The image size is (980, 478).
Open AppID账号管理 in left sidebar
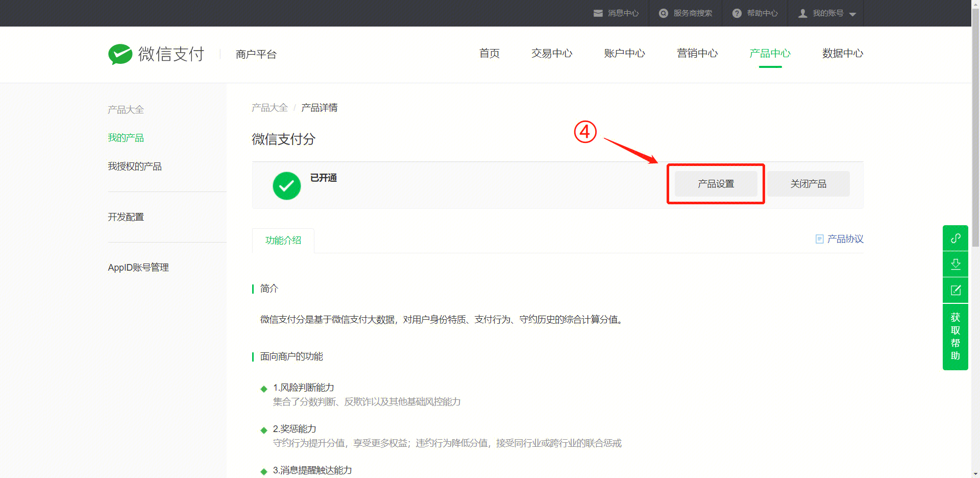click(138, 268)
